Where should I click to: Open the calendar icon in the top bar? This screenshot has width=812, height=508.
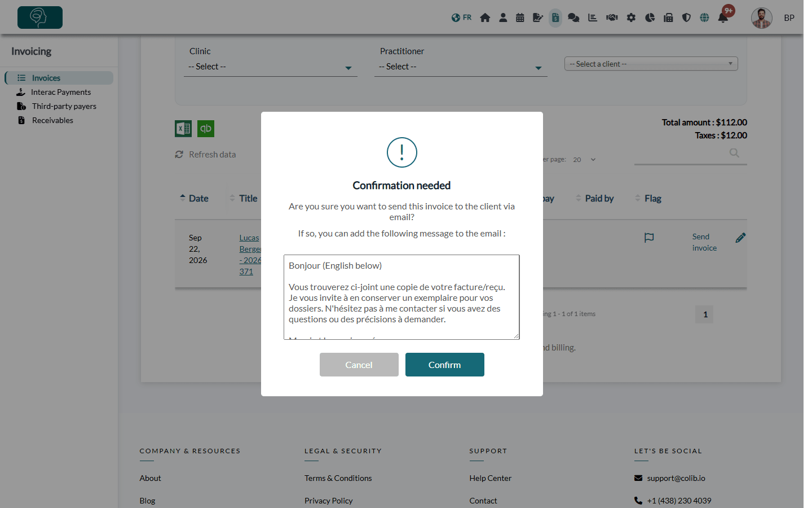[x=520, y=17]
